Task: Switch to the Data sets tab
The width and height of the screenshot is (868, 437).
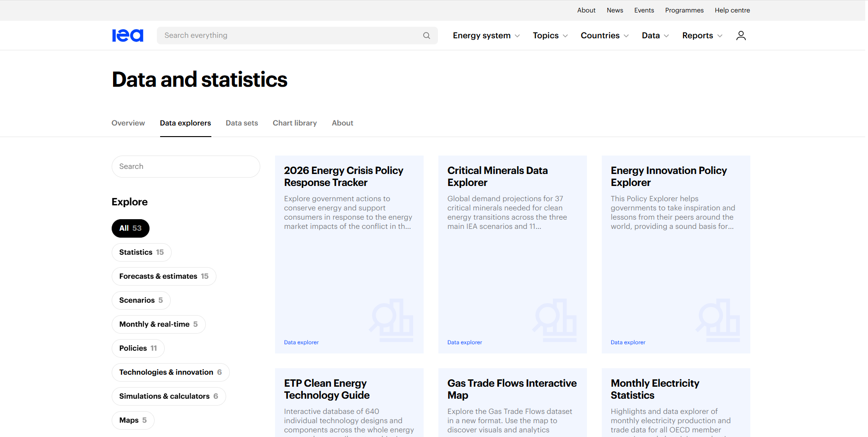Action: click(x=242, y=123)
